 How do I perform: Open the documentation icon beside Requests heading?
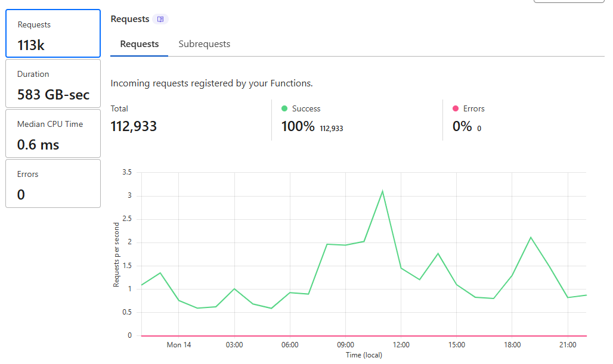click(x=160, y=19)
